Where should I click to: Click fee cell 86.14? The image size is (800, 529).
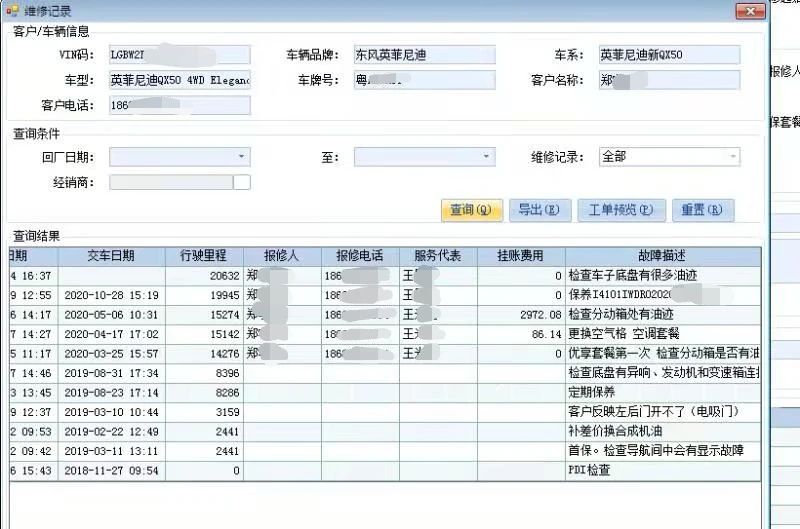pyautogui.click(x=521, y=334)
